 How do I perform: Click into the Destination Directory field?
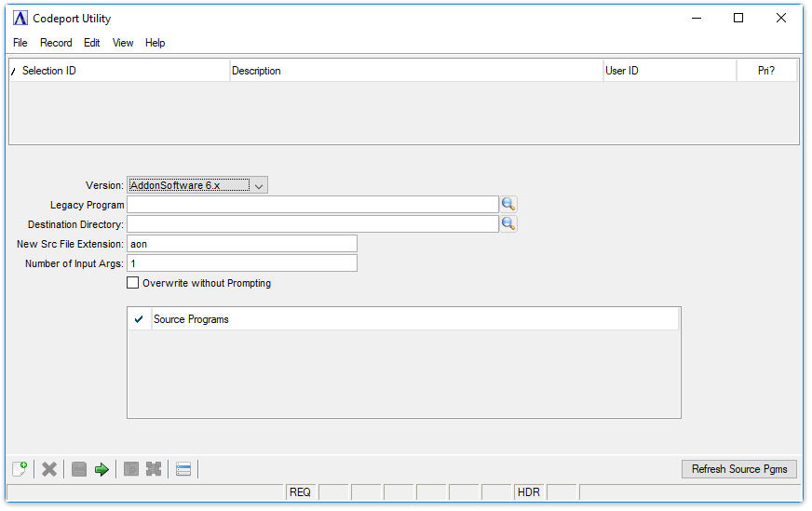[313, 224]
